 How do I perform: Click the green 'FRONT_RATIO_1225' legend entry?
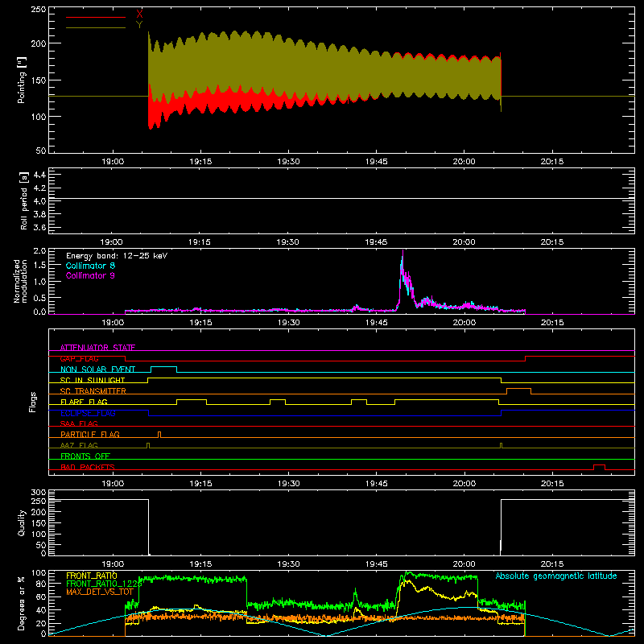(x=104, y=584)
